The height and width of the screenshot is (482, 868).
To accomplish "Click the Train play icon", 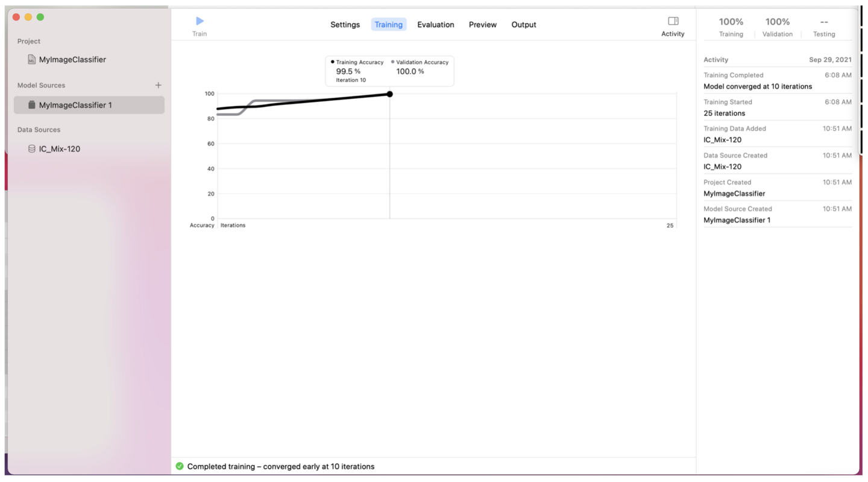I will 200,21.
